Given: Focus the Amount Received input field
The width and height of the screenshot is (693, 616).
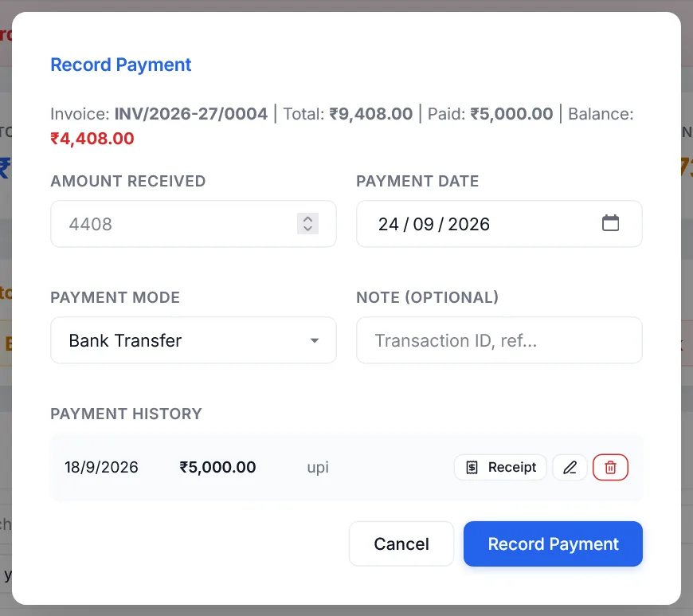Looking at the screenshot, I should pos(194,224).
